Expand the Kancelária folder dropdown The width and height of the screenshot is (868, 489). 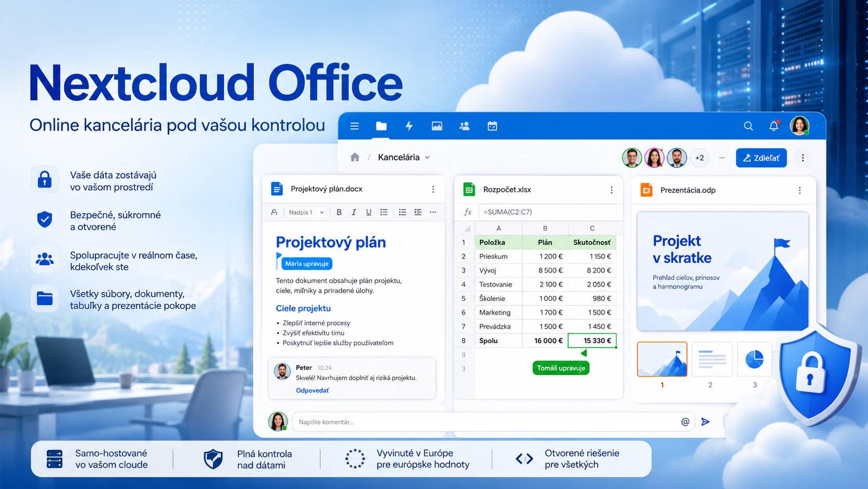pos(427,157)
